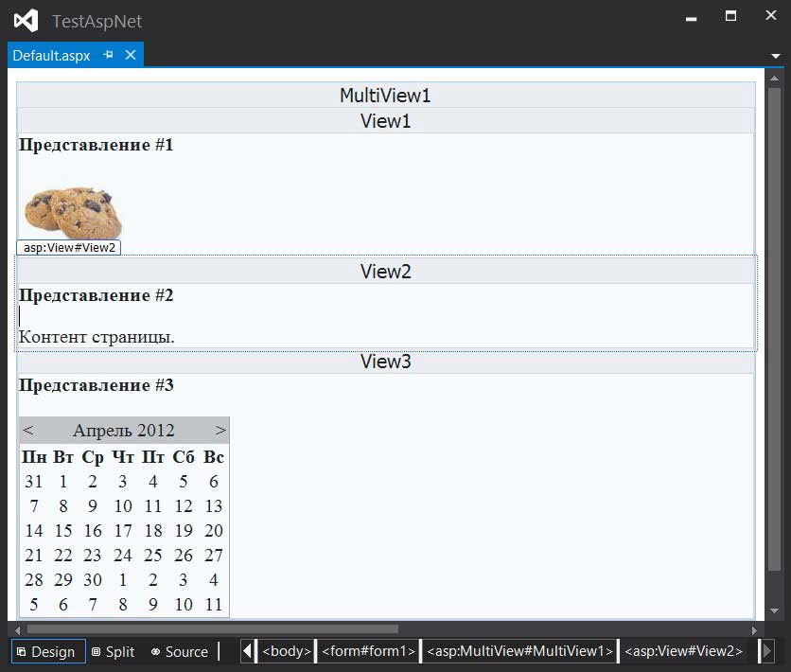Viewport: 791px width, 672px height.
Task: Click the vertical scrollbar up arrow
Action: pyautogui.click(x=774, y=79)
